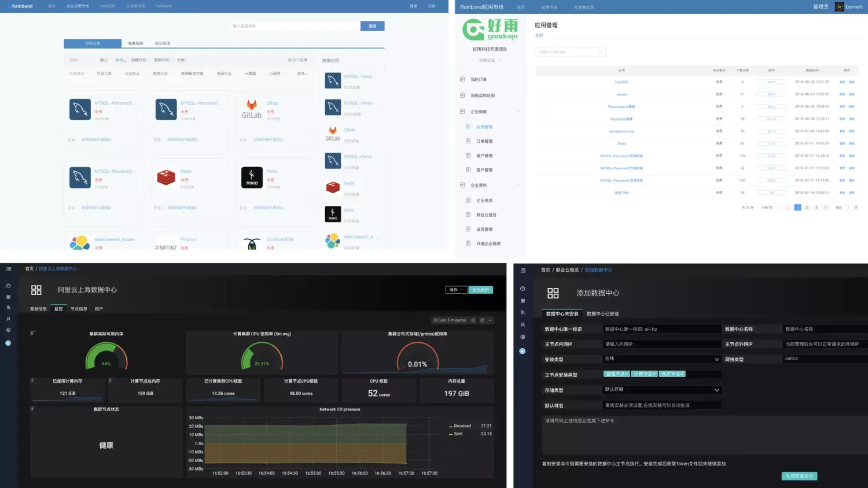
Task: Click the 联合云概览 breadcrumb link
Action: (567, 270)
